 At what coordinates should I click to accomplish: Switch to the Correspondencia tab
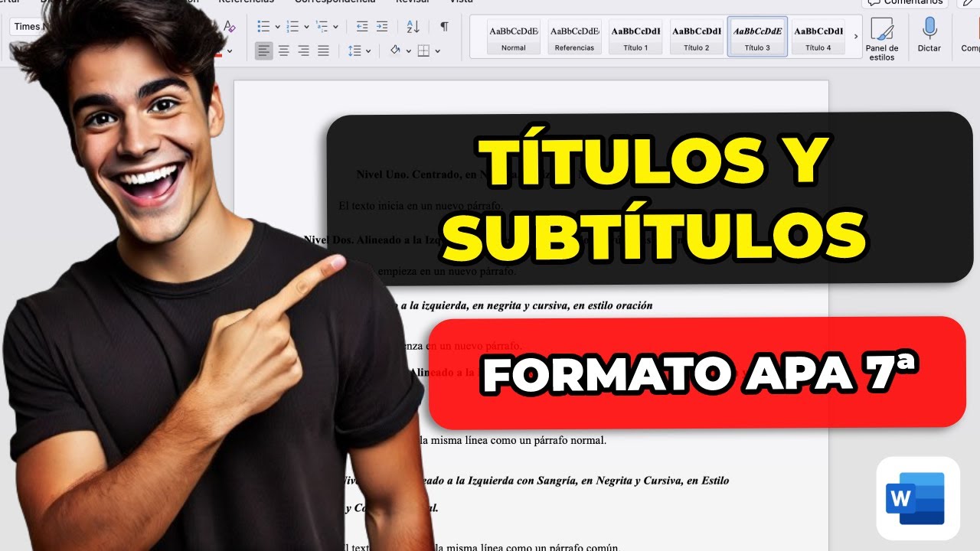tap(335, 2)
